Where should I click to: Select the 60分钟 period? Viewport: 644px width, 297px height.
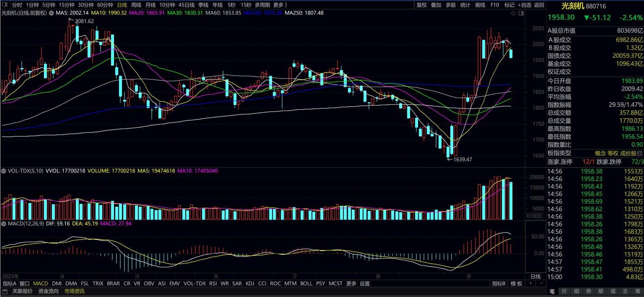pos(105,5)
